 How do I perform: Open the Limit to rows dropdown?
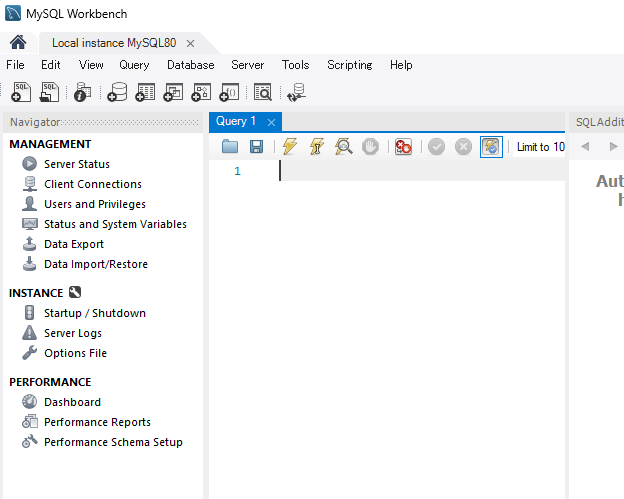(x=539, y=147)
